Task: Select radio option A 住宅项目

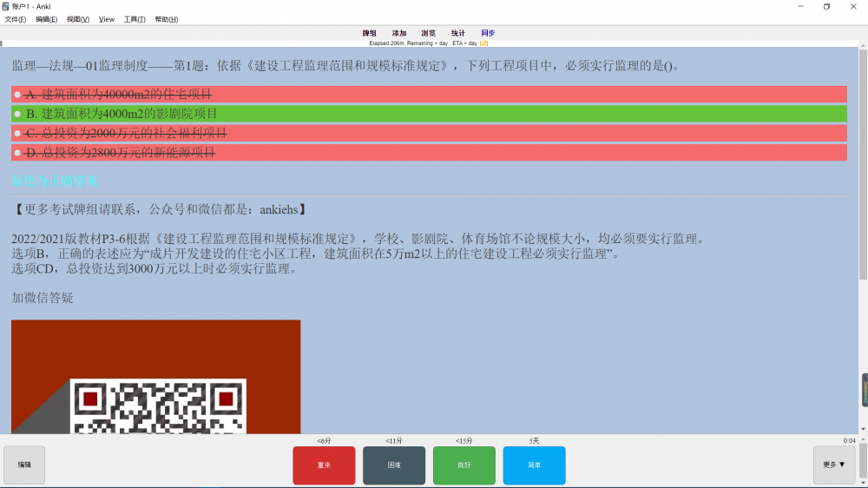Action: click(17, 95)
